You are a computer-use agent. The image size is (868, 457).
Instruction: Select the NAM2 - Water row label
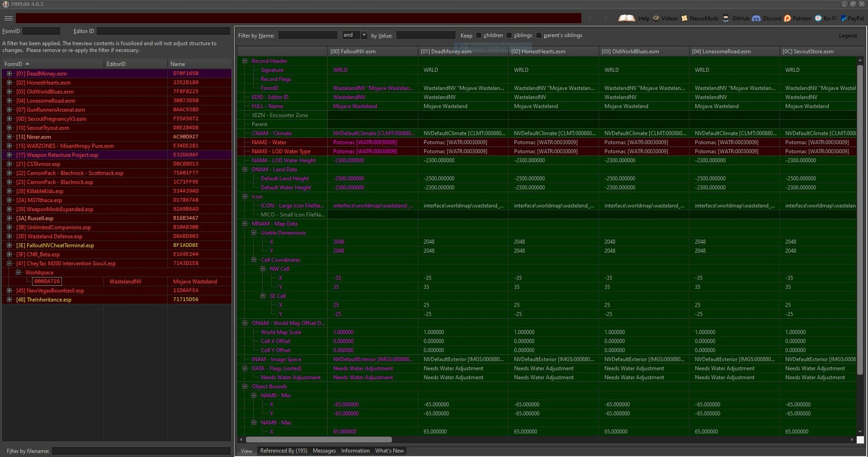click(x=269, y=142)
